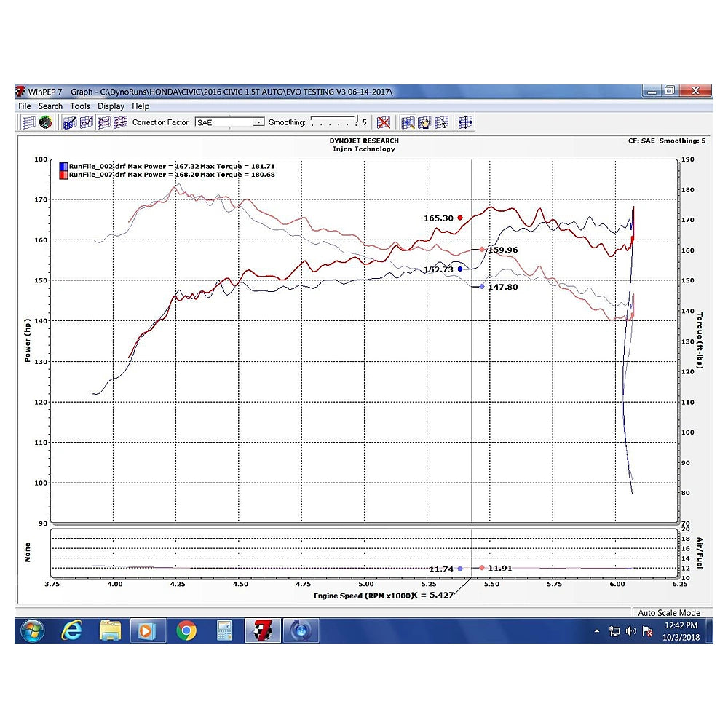Select the hand pan graph tool
The height and width of the screenshot is (728, 728).
click(x=424, y=122)
